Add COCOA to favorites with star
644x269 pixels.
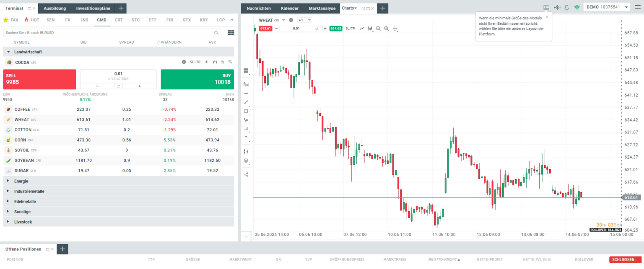[223, 62]
